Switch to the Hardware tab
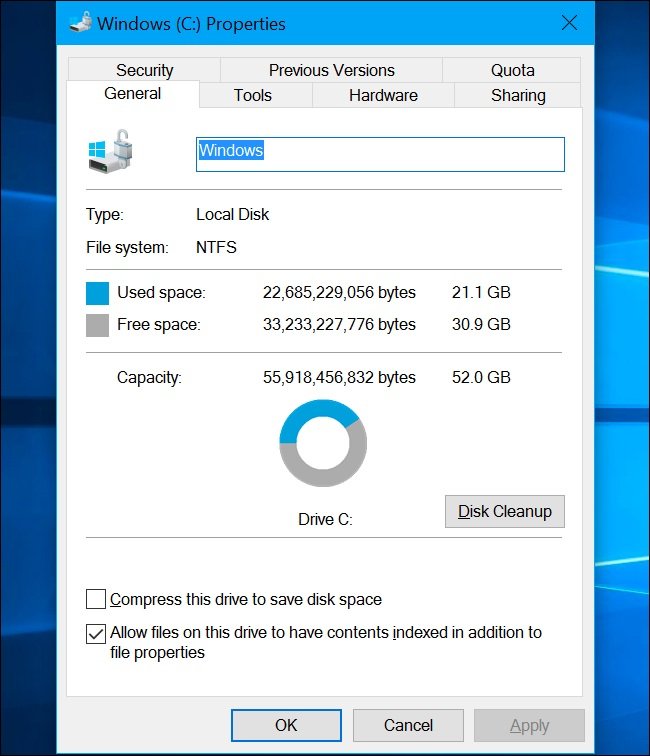Image resolution: width=650 pixels, height=756 pixels. (x=383, y=95)
